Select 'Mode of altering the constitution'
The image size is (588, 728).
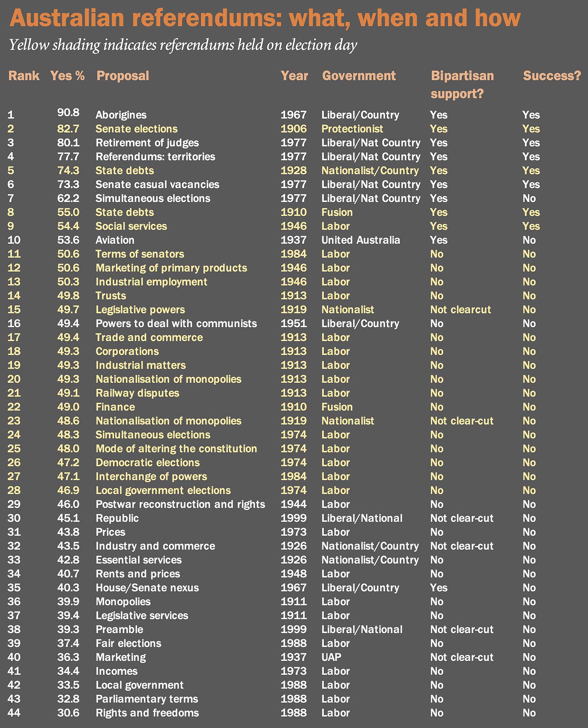176,449
